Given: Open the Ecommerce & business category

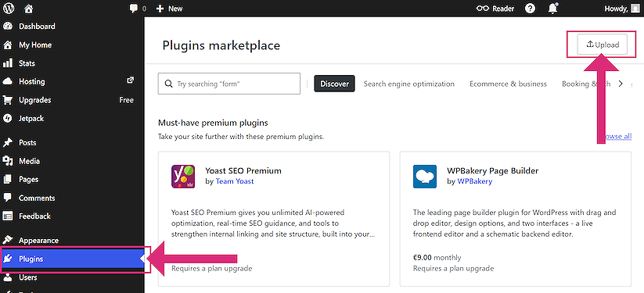Looking at the screenshot, I should tap(508, 84).
